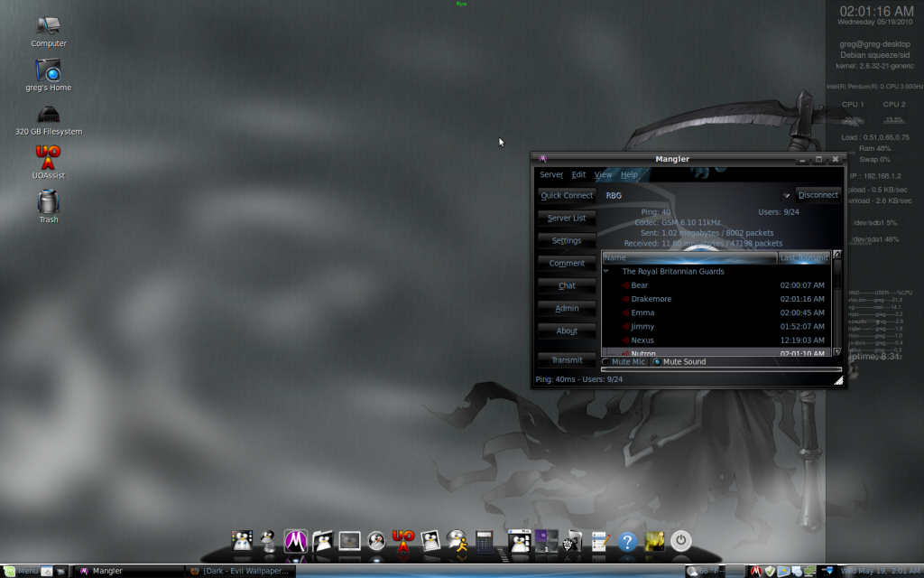Open Mangler Settings
The image size is (924, 578).
click(x=567, y=240)
